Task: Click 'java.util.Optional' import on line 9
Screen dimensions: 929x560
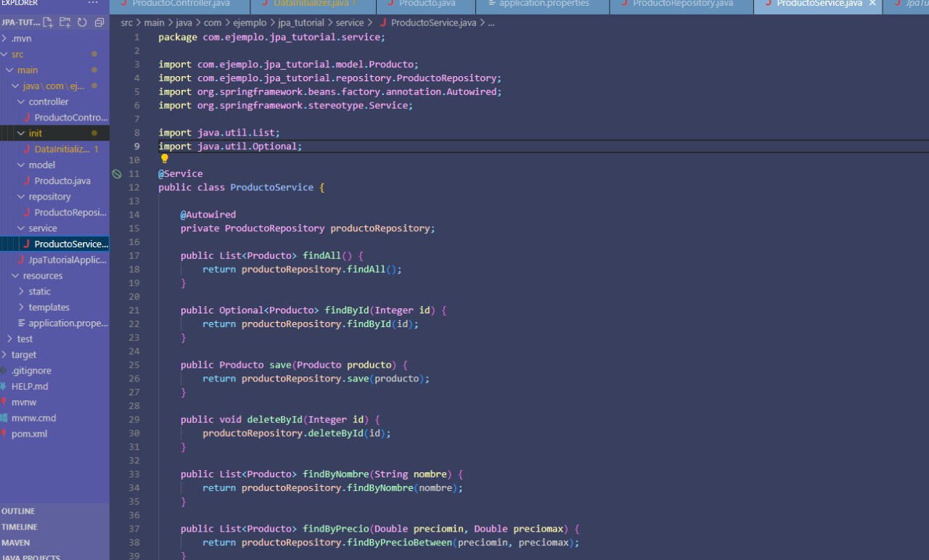Action: (247, 147)
